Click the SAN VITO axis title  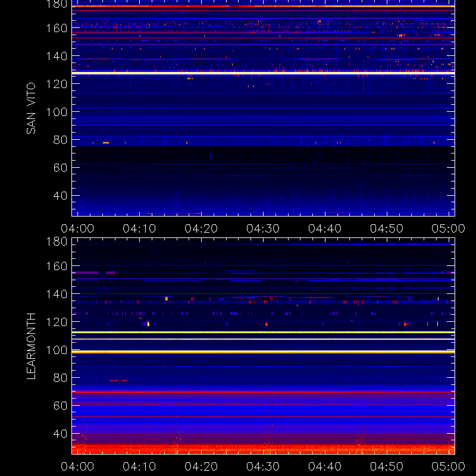click(31, 108)
